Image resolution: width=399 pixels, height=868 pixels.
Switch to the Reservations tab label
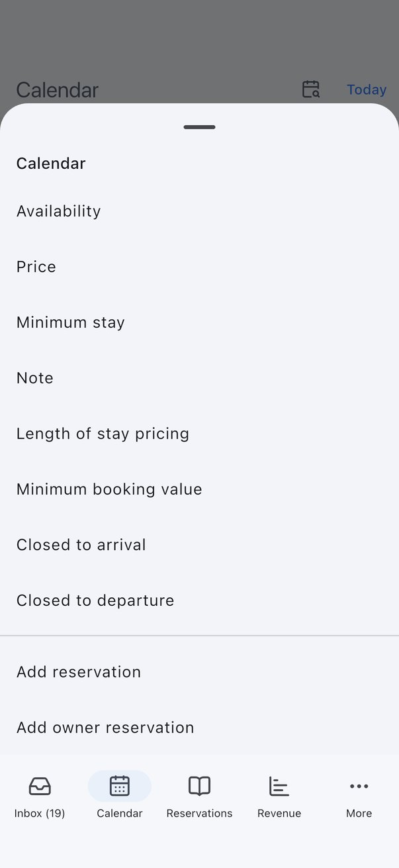(x=199, y=813)
